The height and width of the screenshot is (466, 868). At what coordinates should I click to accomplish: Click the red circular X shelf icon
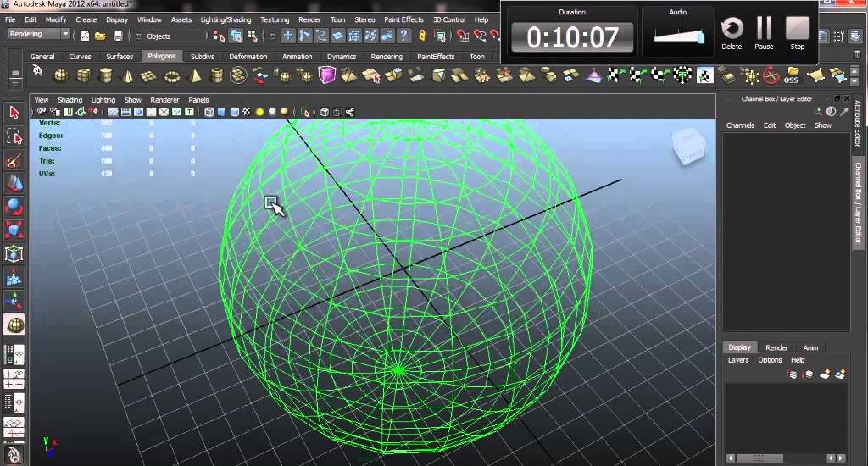(771, 75)
